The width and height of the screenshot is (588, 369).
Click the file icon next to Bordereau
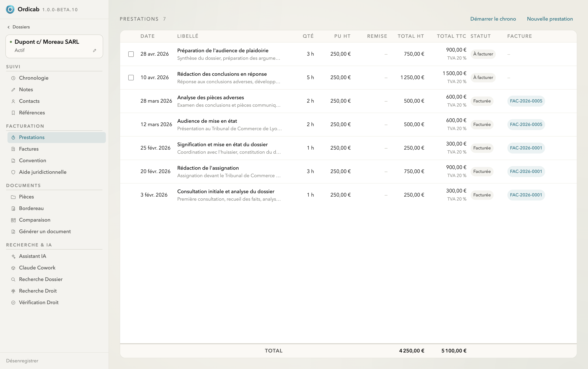click(x=13, y=208)
